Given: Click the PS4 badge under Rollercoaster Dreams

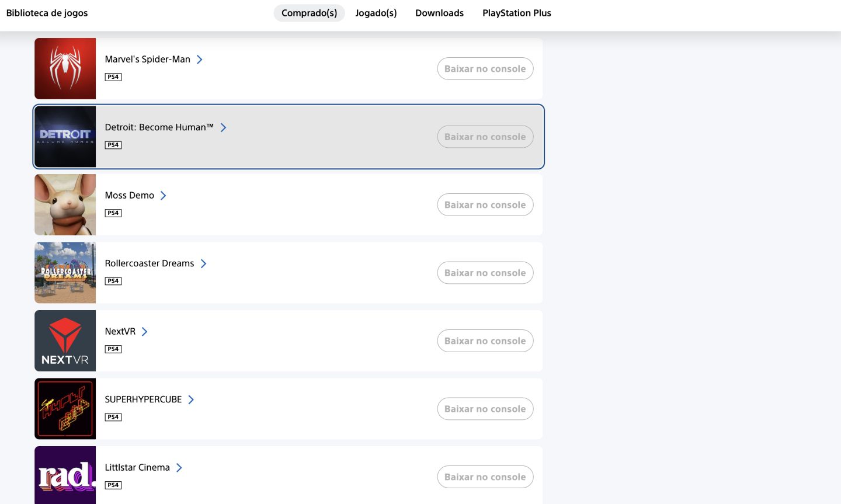Looking at the screenshot, I should [x=113, y=281].
